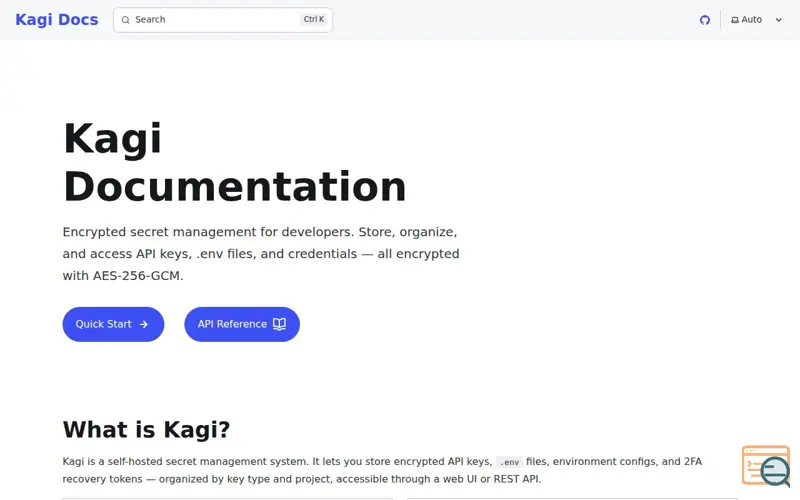Open the API Reference button

(242, 324)
